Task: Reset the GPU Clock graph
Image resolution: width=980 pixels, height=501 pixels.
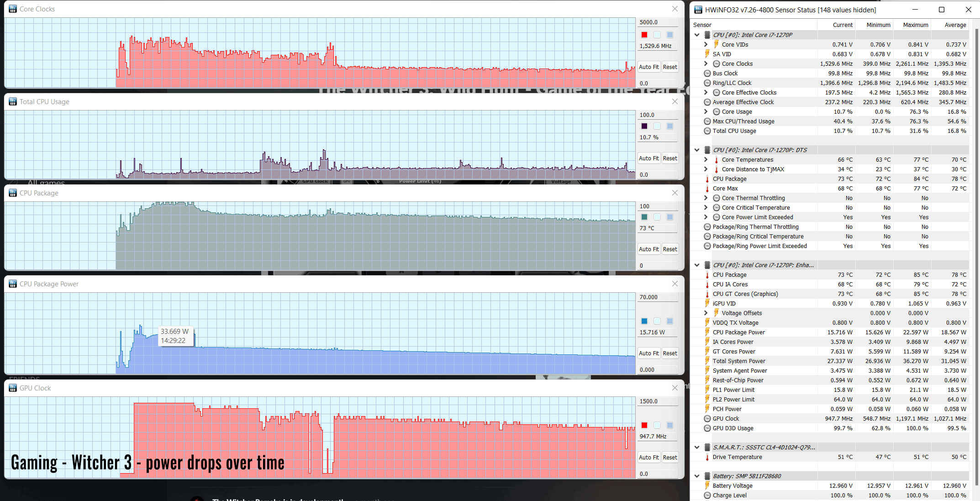Action: pyautogui.click(x=670, y=457)
